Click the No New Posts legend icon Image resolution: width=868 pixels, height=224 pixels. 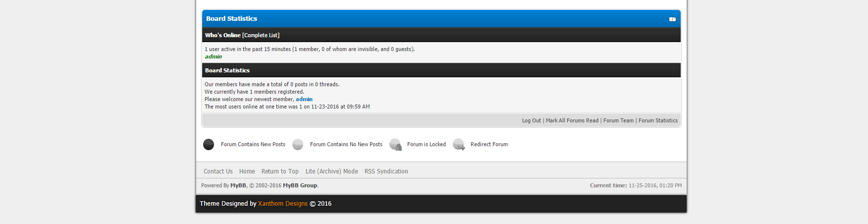pyautogui.click(x=298, y=144)
